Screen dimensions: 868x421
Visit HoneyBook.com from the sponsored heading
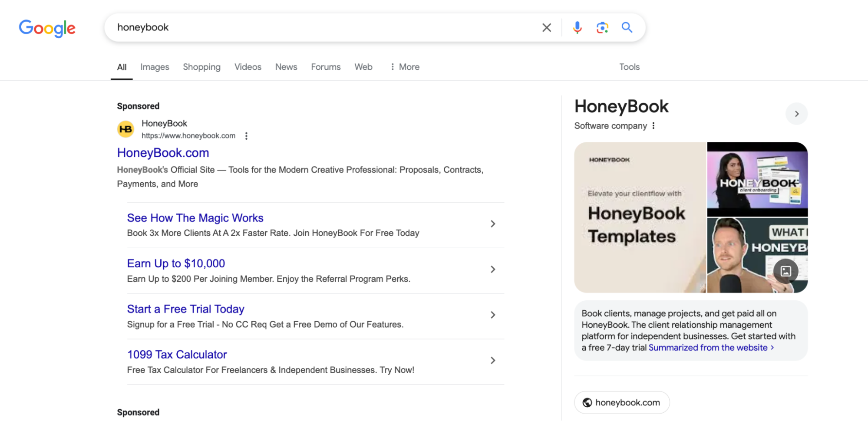(162, 153)
